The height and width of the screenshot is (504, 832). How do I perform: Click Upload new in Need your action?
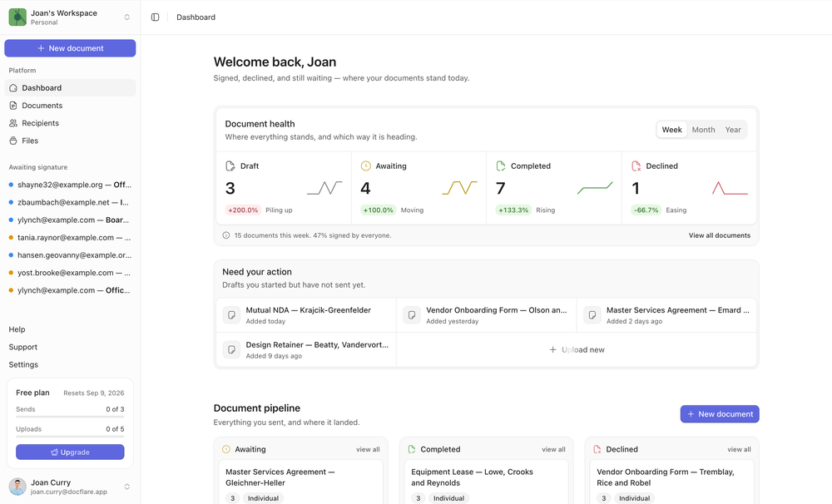[577, 349]
